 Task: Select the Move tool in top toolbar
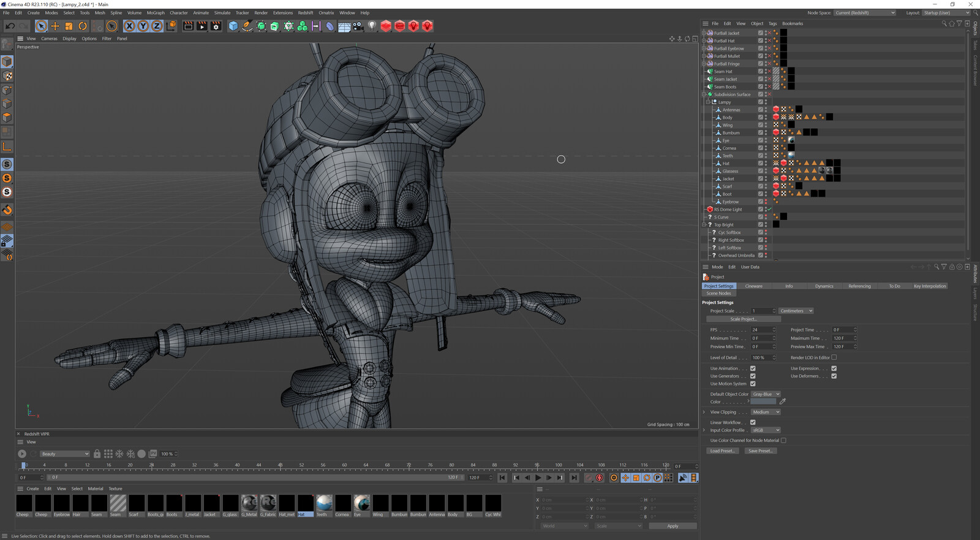tap(55, 26)
